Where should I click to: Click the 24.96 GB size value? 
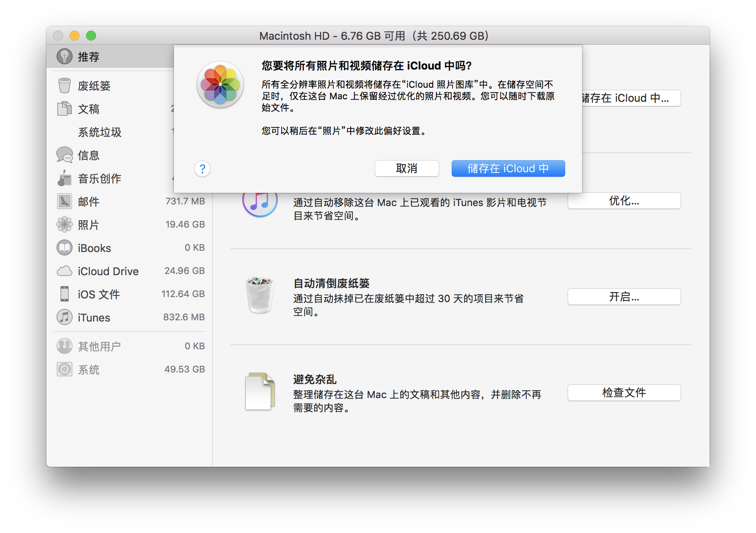185,271
